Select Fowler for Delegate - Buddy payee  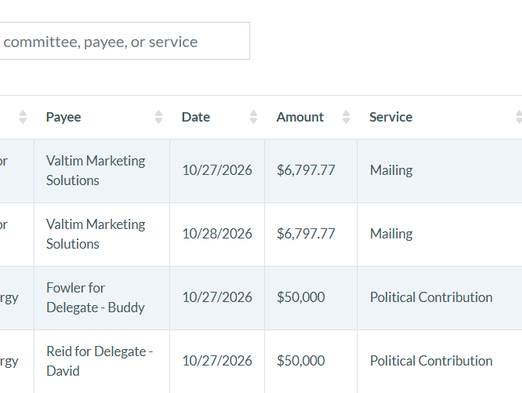click(x=96, y=297)
